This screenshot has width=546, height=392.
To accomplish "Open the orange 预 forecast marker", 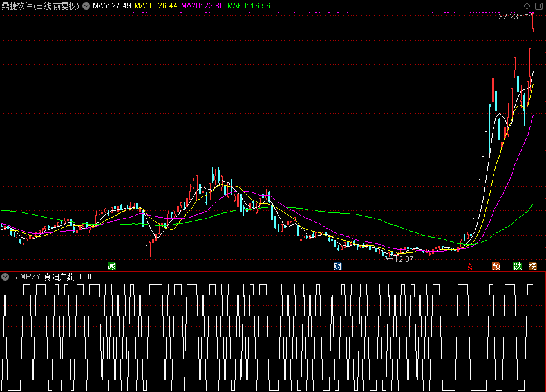I will coord(496,266).
